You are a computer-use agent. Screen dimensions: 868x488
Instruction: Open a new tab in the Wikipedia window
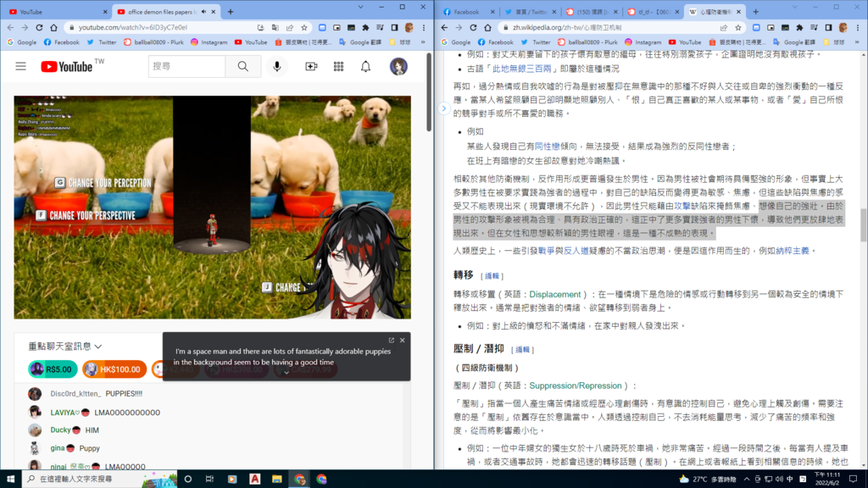[x=755, y=12]
